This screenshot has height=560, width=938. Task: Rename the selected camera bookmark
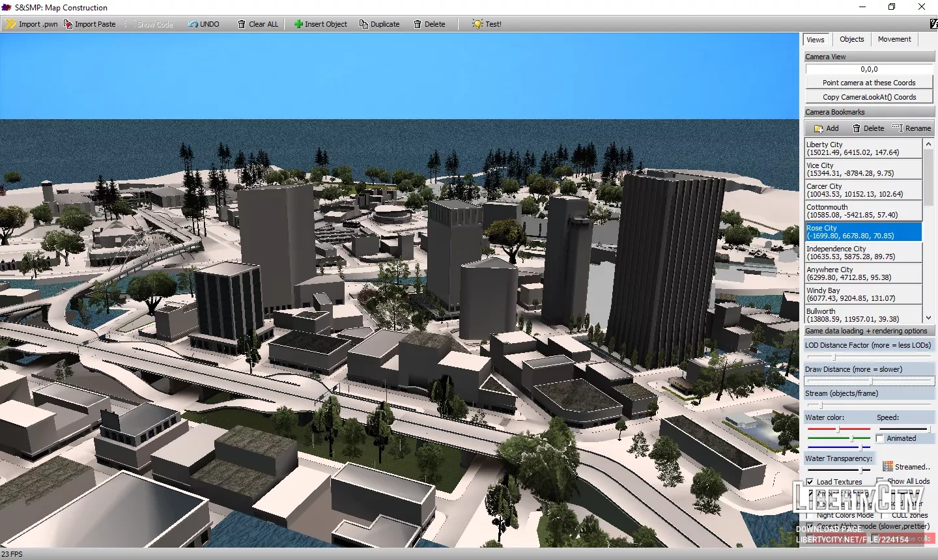click(911, 128)
